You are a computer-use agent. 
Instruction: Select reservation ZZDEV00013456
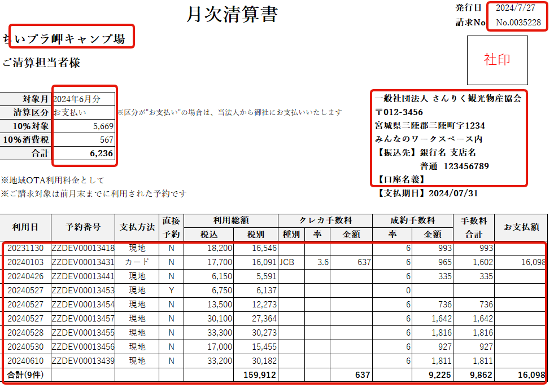[x=83, y=347]
